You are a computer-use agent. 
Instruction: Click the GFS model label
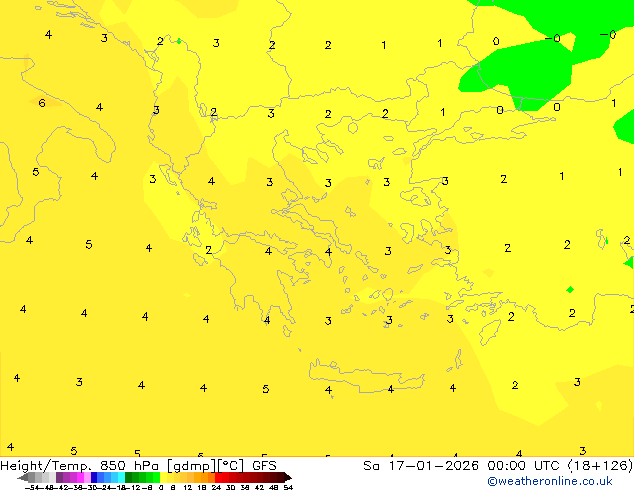(264, 466)
